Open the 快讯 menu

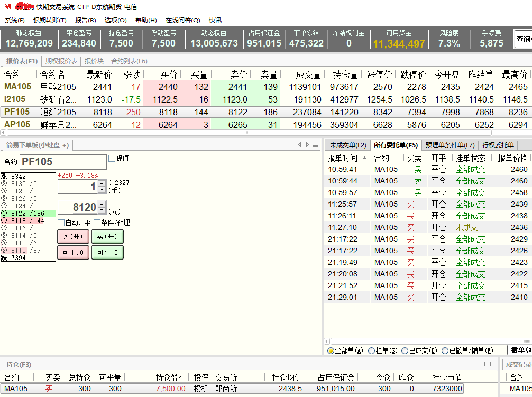click(x=215, y=20)
